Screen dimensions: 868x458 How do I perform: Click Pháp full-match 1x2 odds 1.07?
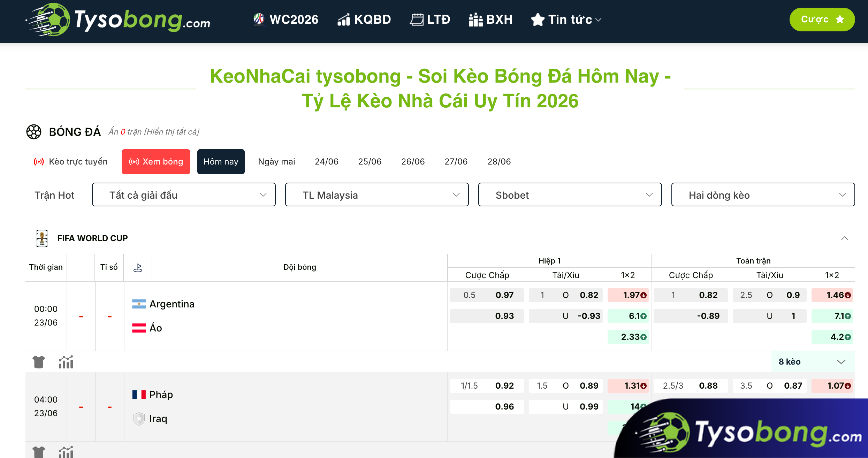(x=832, y=386)
